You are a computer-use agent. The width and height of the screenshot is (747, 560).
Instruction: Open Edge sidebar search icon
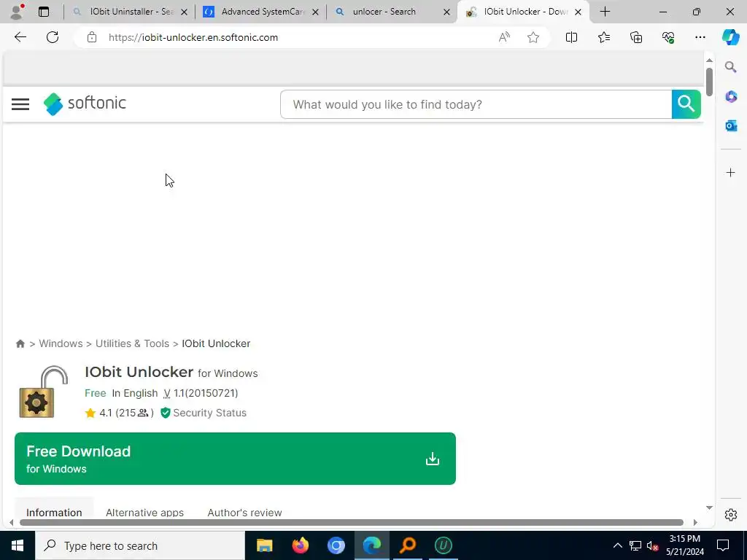731,67
